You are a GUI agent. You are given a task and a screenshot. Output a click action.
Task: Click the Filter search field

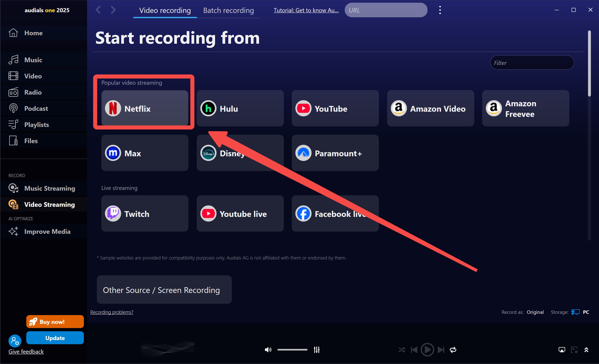pyautogui.click(x=532, y=63)
